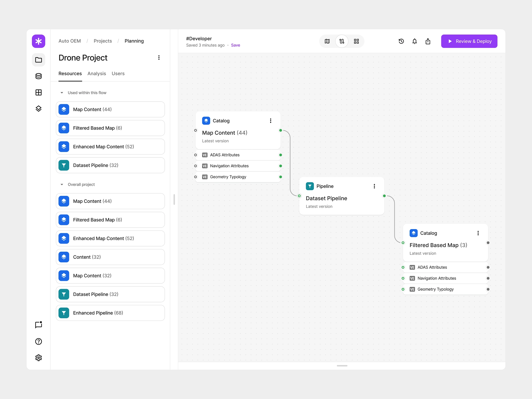Switch to map view toggle

(x=327, y=41)
